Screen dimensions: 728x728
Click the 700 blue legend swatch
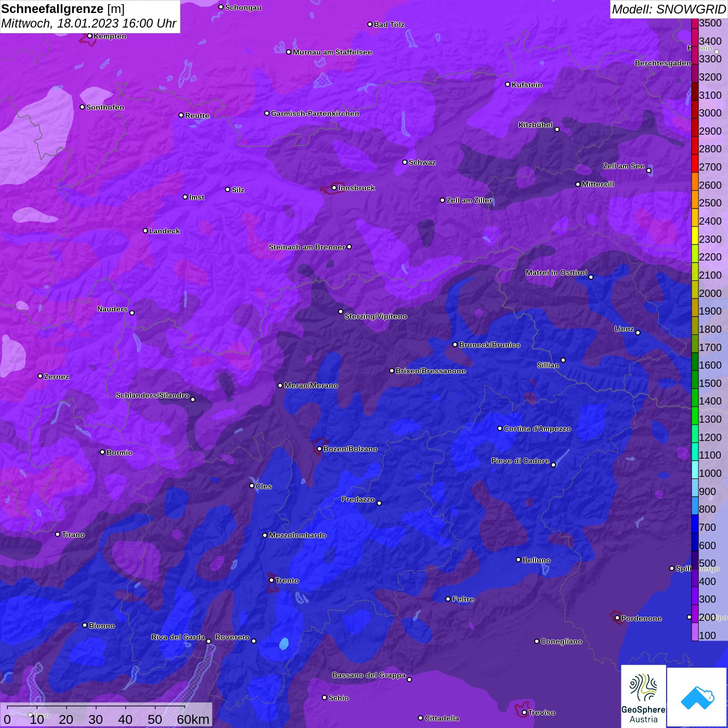pyautogui.click(x=695, y=524)
